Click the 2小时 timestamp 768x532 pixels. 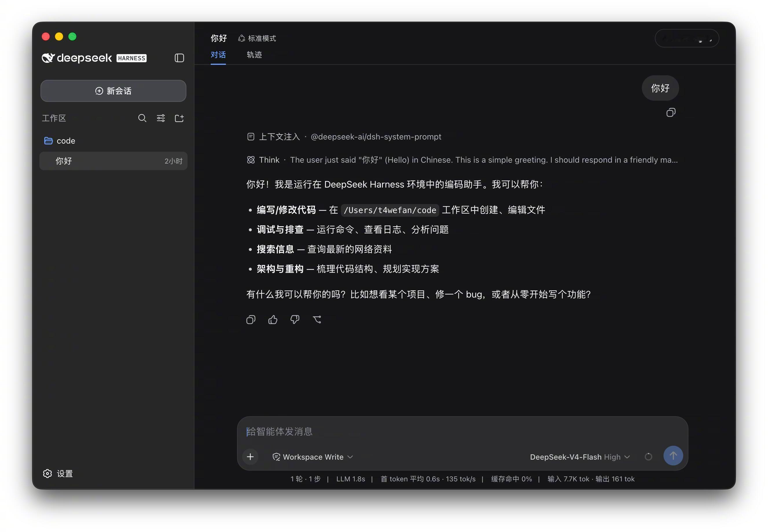[x=174, y=161]
